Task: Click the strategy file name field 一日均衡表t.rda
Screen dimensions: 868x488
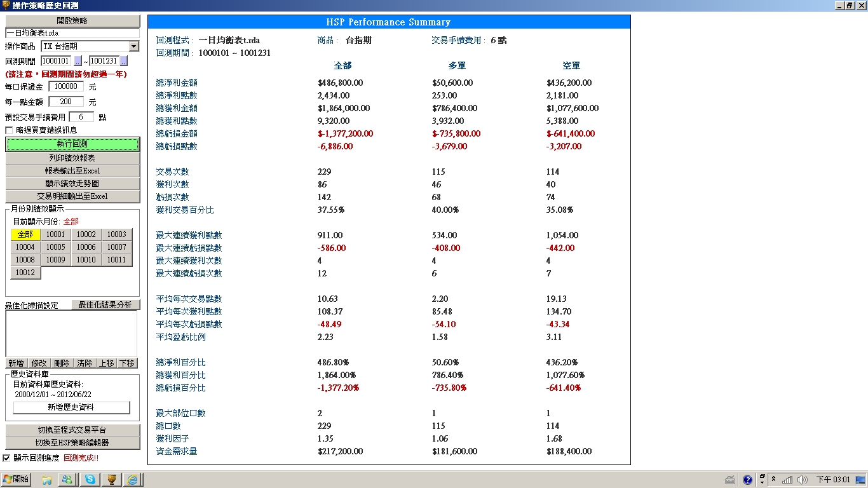Action: tap(72, 33)
